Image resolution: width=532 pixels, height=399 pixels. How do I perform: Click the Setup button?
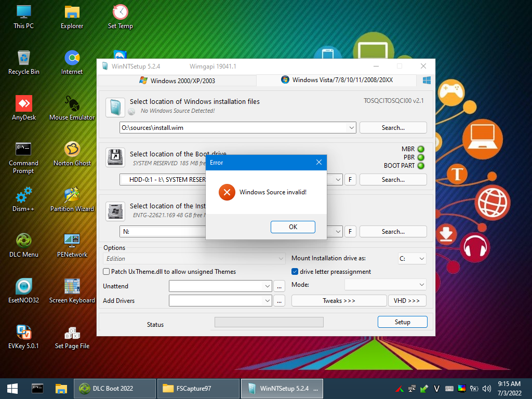(x=403, y=322)
